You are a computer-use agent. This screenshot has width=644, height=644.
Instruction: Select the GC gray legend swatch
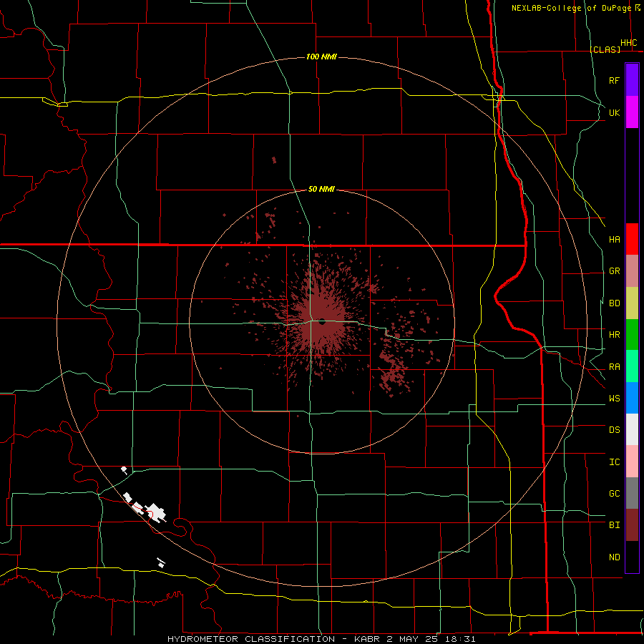632,493
